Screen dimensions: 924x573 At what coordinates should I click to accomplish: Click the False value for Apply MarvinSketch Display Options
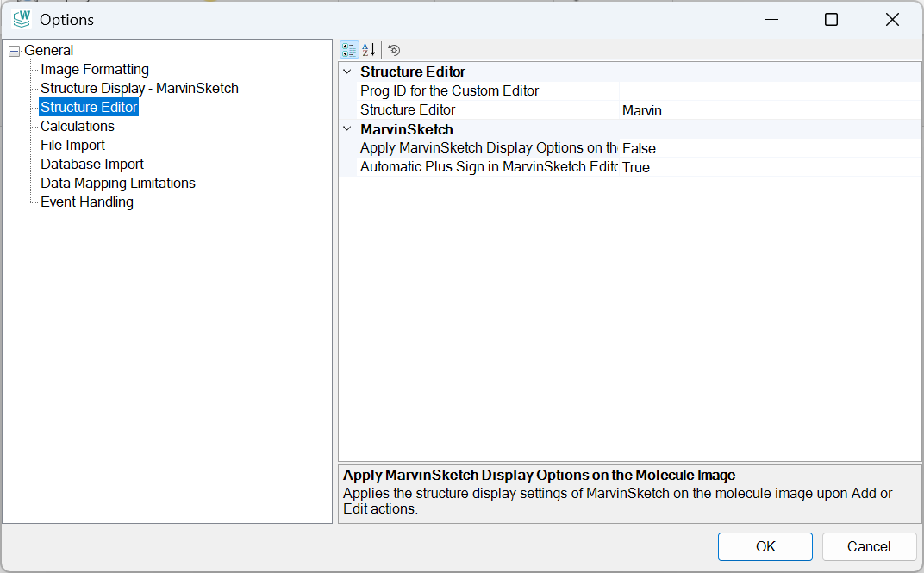click(770, 148)
